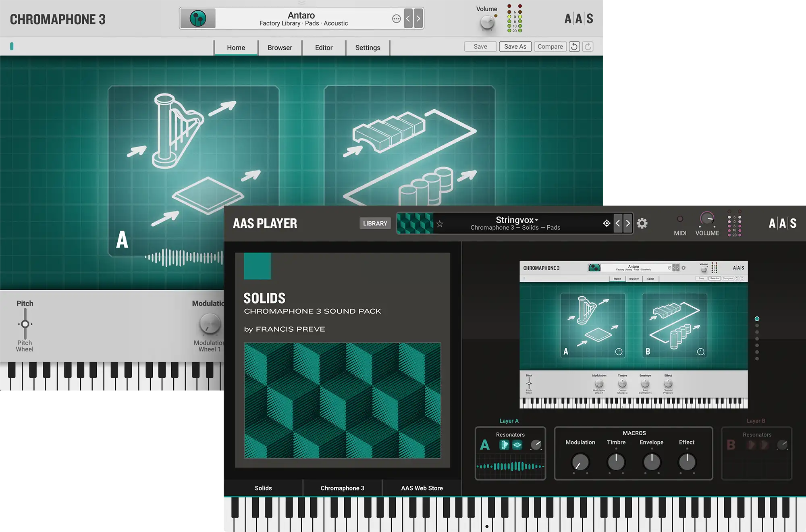Go to previous preset in AAS Player

tap(618, 223)
